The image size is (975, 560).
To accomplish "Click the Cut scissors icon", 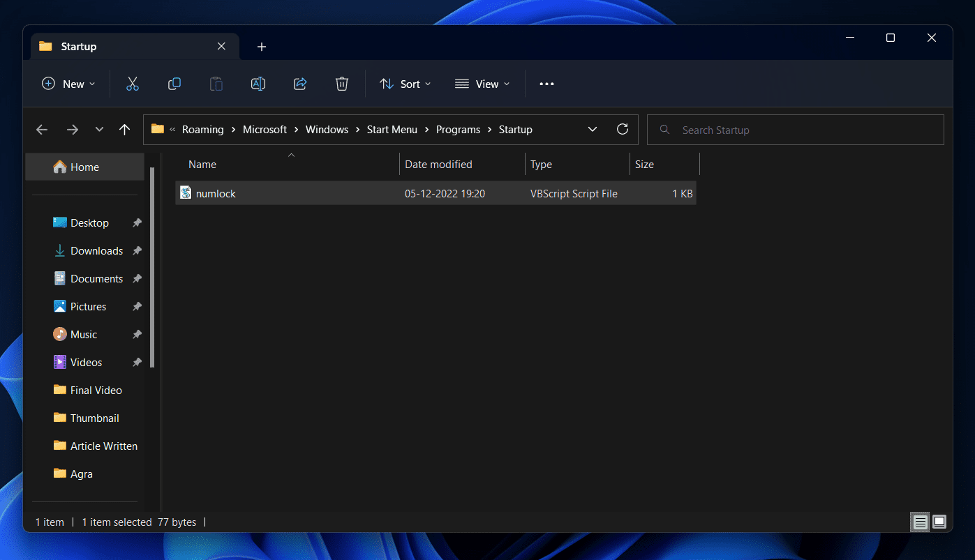I will [x=133, y=84].
